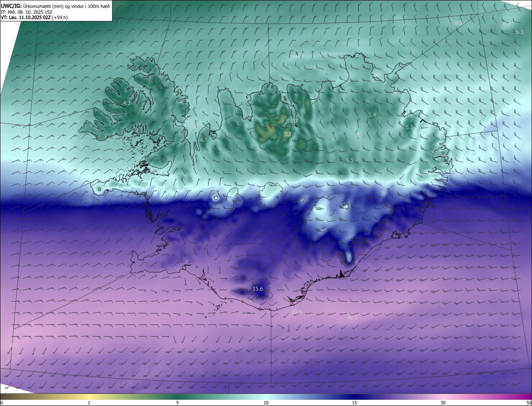Screen dimensions: 532x406
Task: Click the 8.0 value label near the top
Action: tap(458, 23)
